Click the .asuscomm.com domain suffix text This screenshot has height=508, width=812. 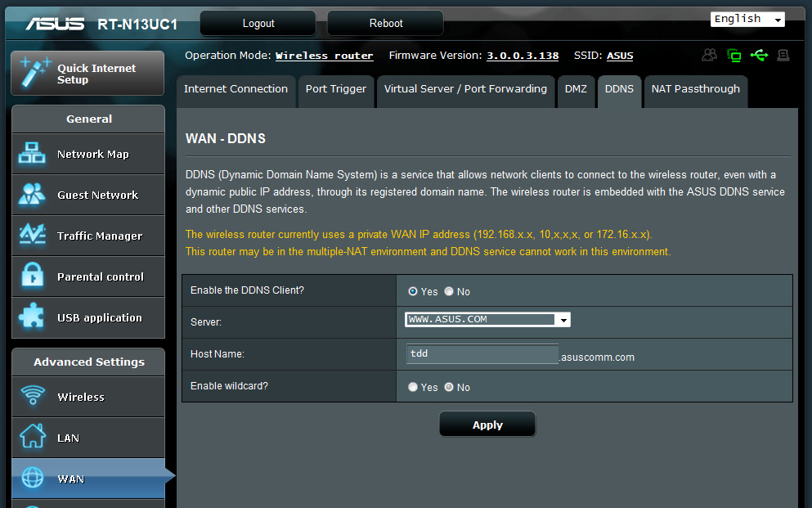click(597, 357)
